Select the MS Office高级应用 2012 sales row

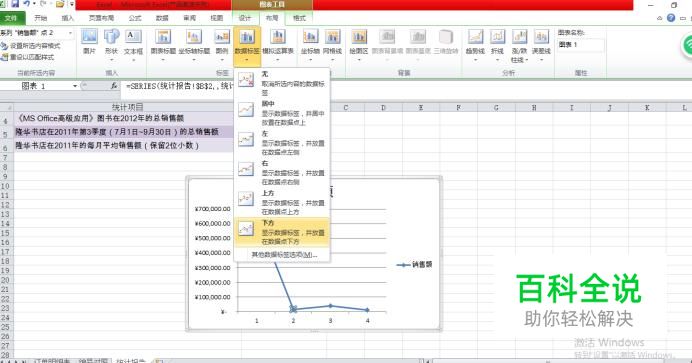pos(124,118)
